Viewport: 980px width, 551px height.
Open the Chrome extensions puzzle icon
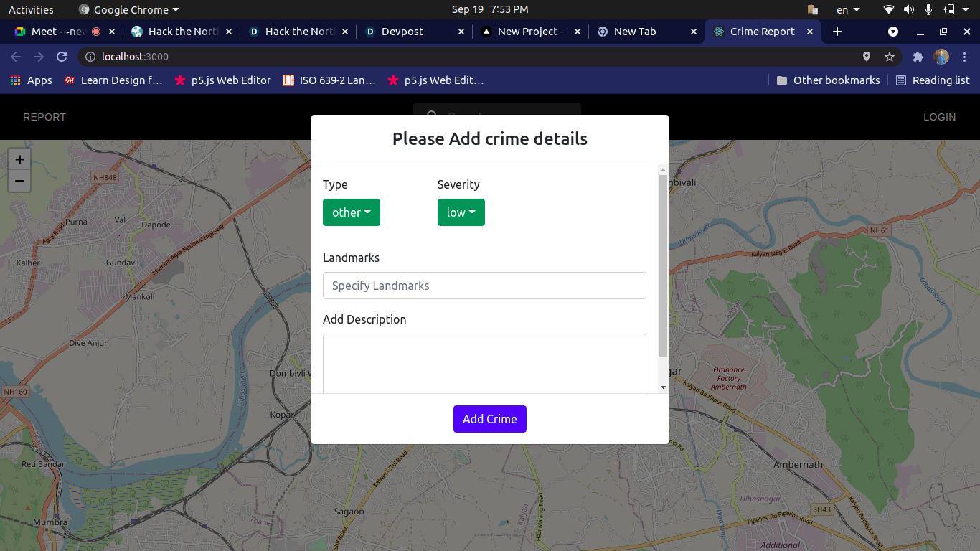[918, 57]
